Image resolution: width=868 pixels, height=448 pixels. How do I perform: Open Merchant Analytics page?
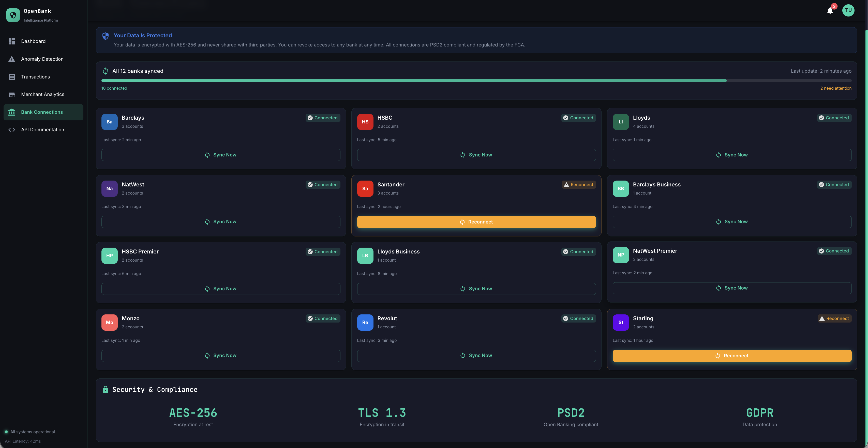pyautogui.click(x=43, y=94)
